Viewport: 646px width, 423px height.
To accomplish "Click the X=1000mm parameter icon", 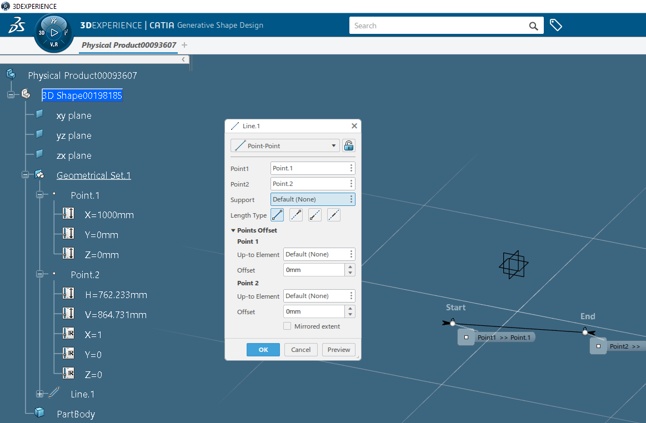I will click(x=68, y=213).
